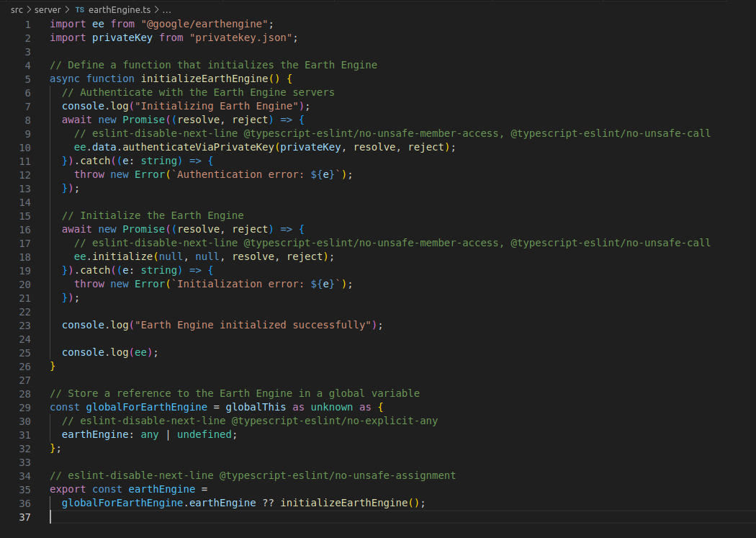This screenshot has width=756, height=538.
Task: Expand the ellipsis symbol breadcrumb
Action: [x=166, y=9]
